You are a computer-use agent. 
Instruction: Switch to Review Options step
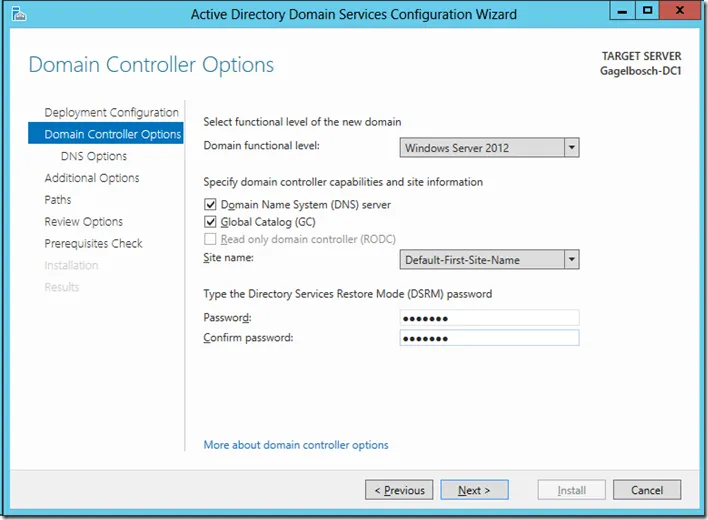[x=83, y=222]
